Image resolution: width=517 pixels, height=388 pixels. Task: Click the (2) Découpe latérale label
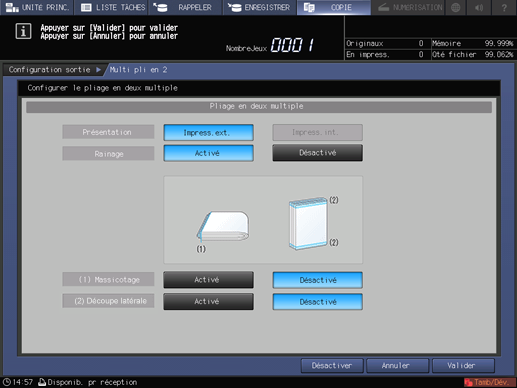[108, 301]
